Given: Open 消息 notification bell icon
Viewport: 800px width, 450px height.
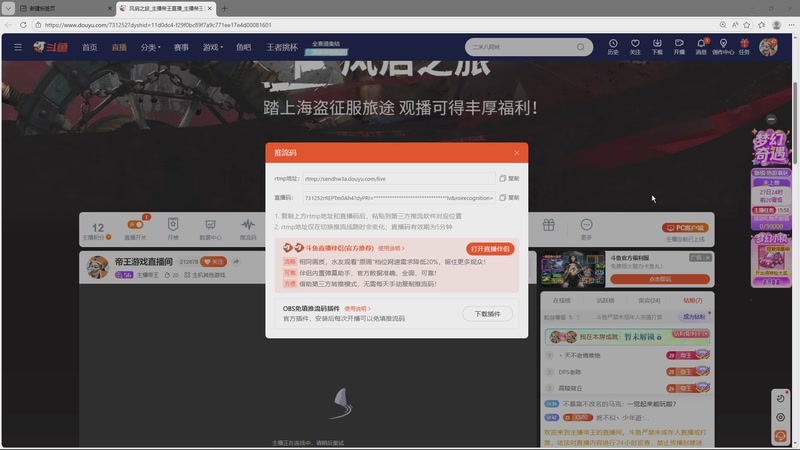Looking at the screenshot, I should pyautogui.click(x=701, y=47).
